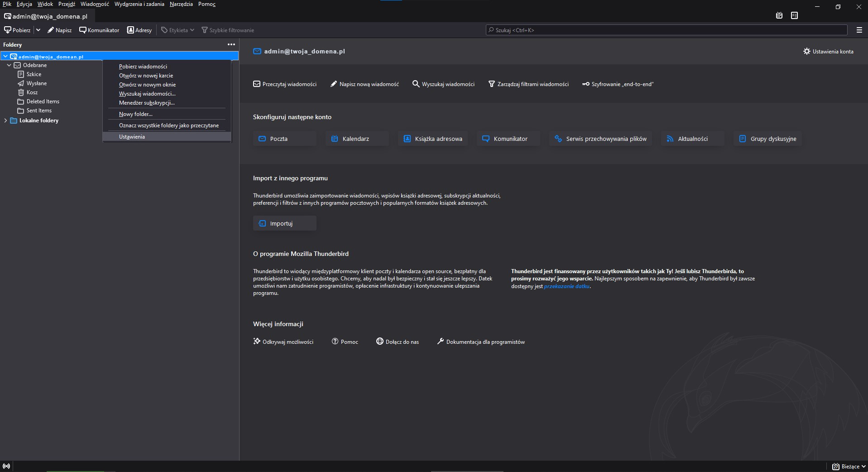The image size is (868, 472).
Task: Set up a Książka adresowa account
Action: point(433,139)
